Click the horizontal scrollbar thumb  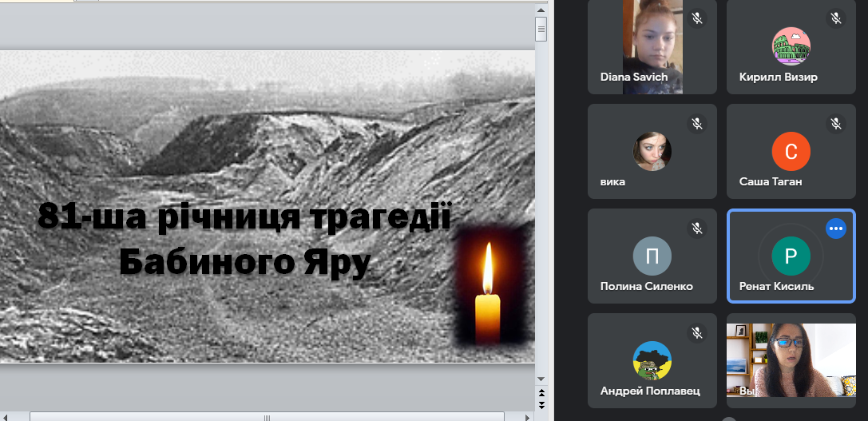click(x=267, y=417)
